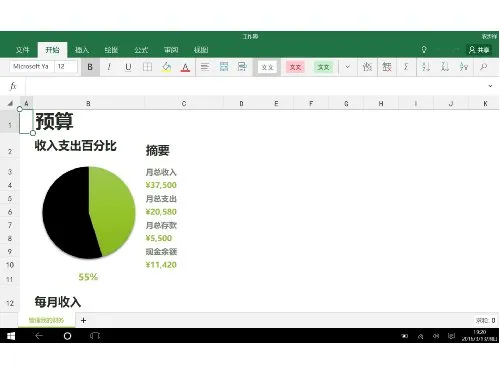Add a new sheet with the plus button

tap(83, 320)
